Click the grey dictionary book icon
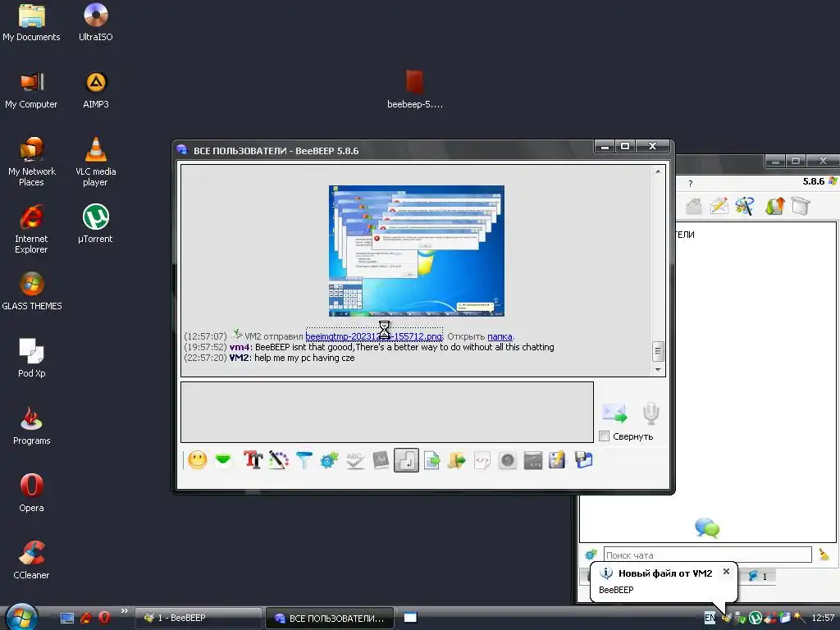The width and height of the screenshot is (840, 630). [381, 460]
